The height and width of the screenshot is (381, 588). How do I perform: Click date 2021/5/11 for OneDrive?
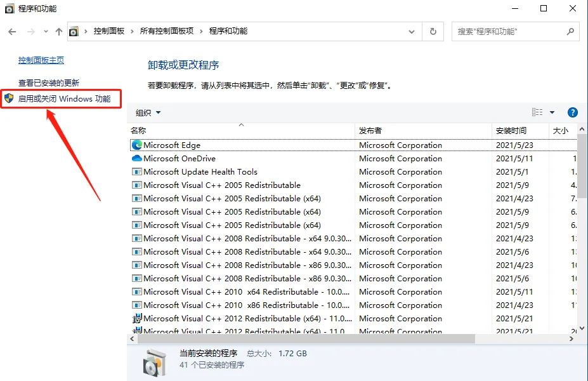point(514,158)
